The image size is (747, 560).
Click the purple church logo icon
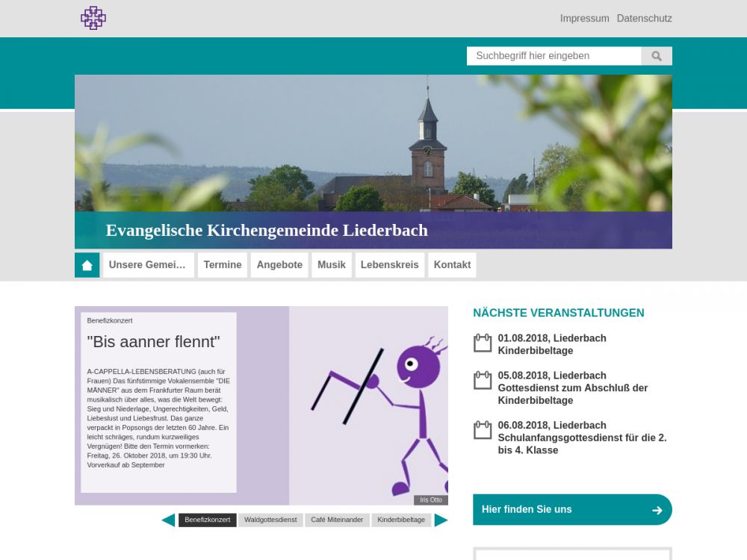pos(93,18)
